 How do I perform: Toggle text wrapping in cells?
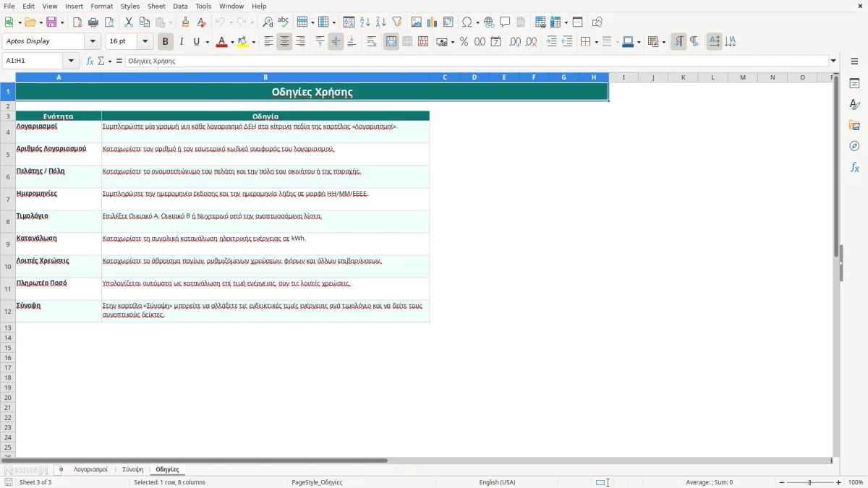[x=372, y=42]
